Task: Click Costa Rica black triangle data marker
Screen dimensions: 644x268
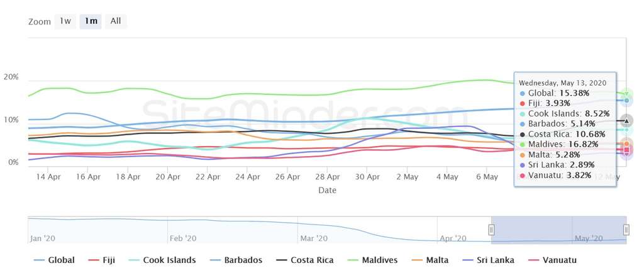Action: [x=627, y=121]
